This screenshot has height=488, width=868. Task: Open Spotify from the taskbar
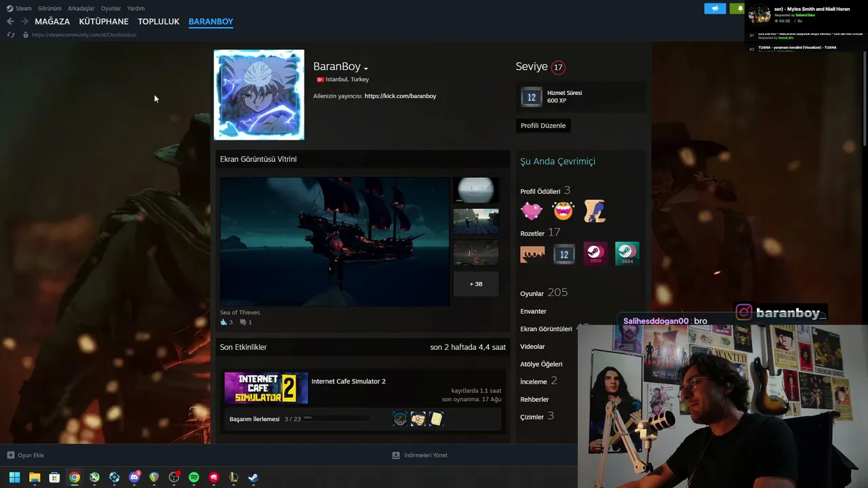click(194, 477)
